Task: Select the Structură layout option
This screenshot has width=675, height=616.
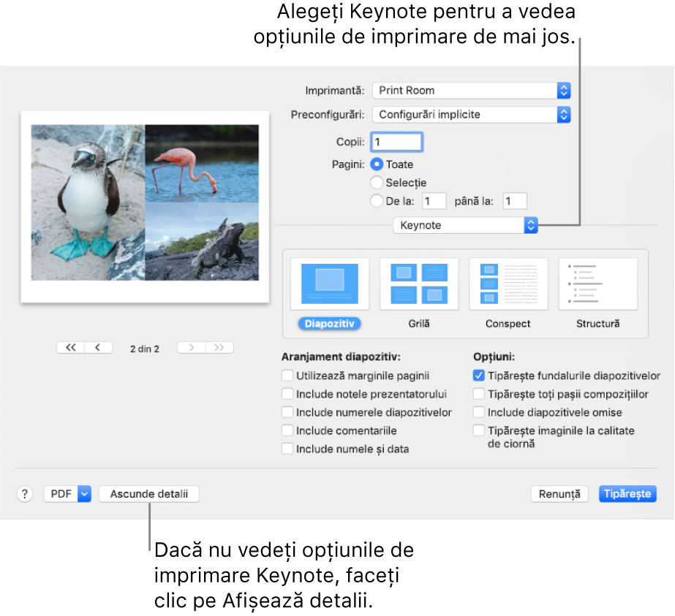Action: (x=597, y=284)
